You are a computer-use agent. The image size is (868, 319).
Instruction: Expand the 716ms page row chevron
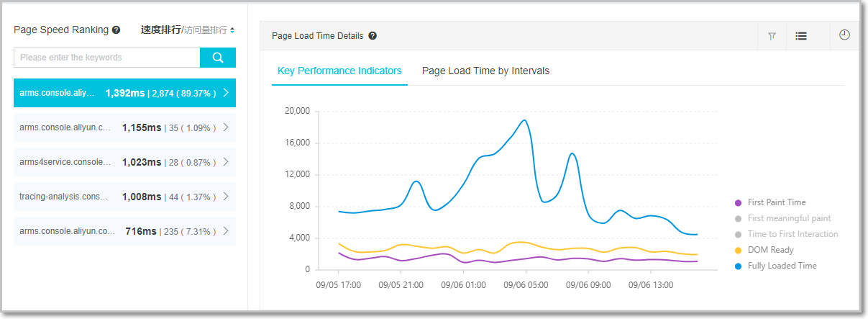(226, 231)
